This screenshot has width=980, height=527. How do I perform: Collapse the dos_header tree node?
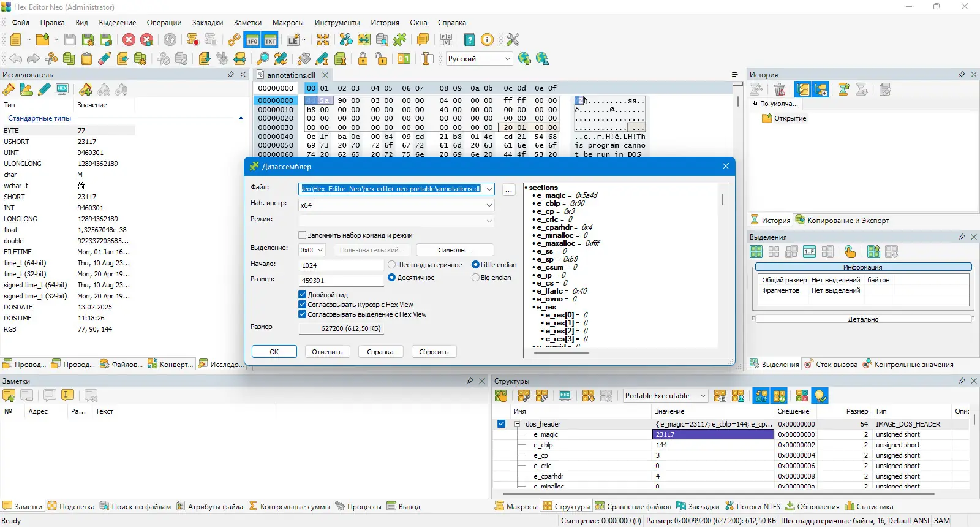click(x=517, y=424)
